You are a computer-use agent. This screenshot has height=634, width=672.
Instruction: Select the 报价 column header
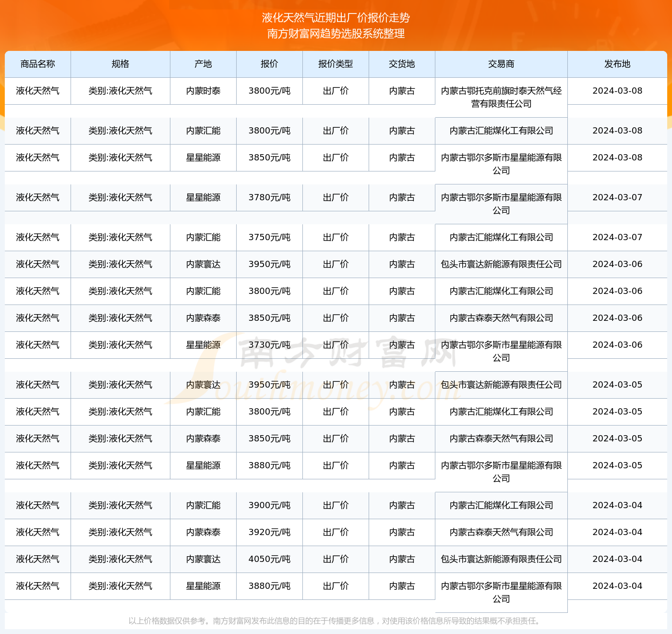coord(270,64)
